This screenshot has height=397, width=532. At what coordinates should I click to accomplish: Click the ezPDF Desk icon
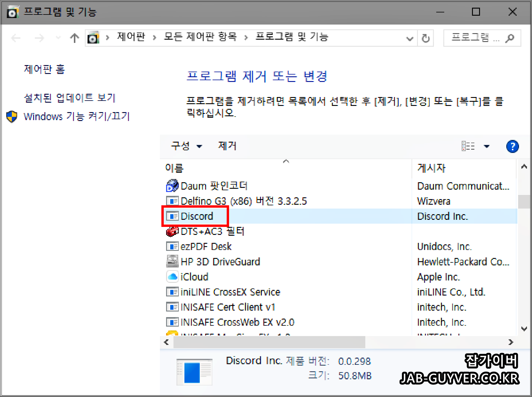172,246
